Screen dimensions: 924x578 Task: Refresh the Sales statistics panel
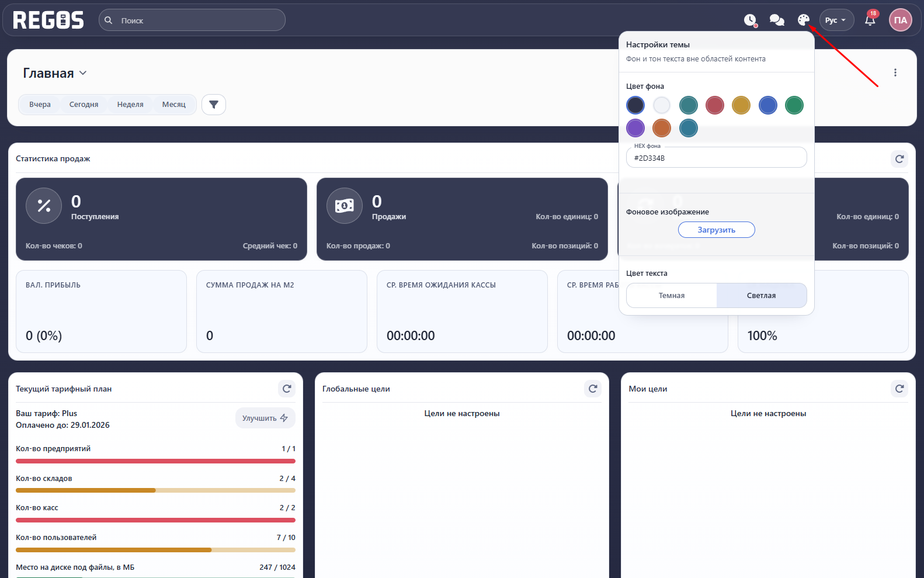899,159
